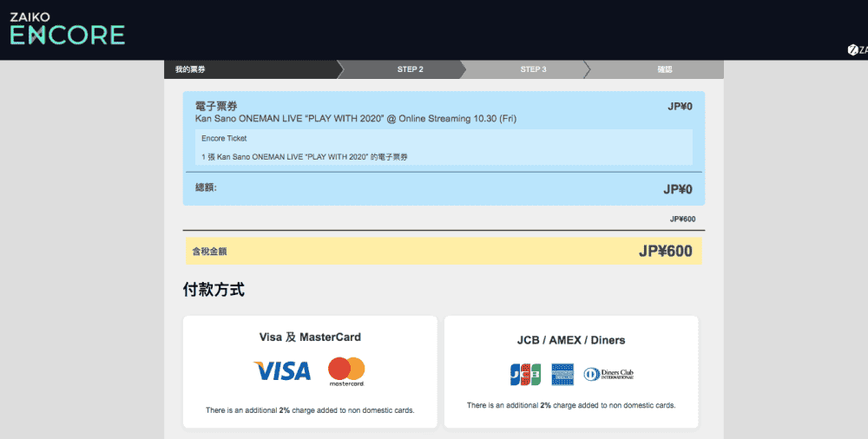Image resolution: width=868 pixels, height=439 pixels.
Task: Click the 1 張 Kan Sano ticket description line
Action: click(305, 157)
